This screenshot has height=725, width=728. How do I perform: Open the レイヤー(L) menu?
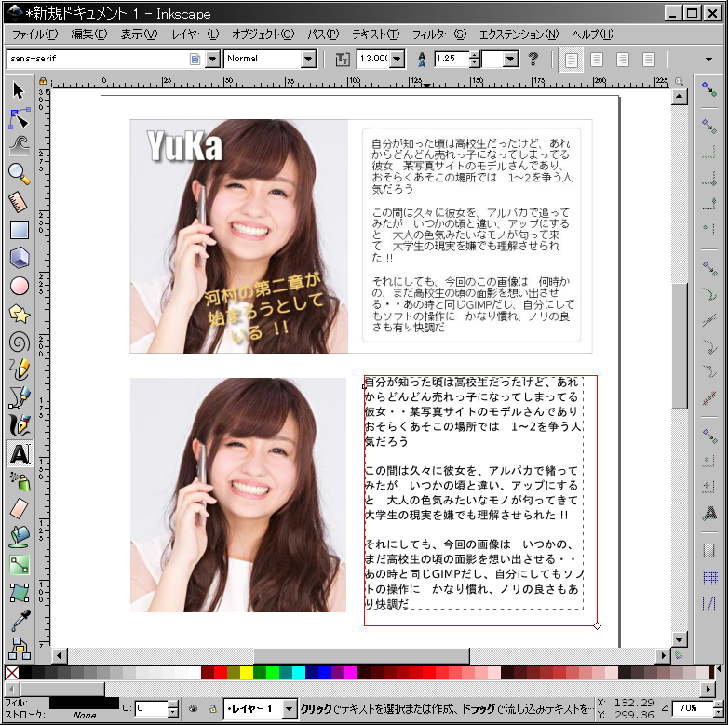195,34
